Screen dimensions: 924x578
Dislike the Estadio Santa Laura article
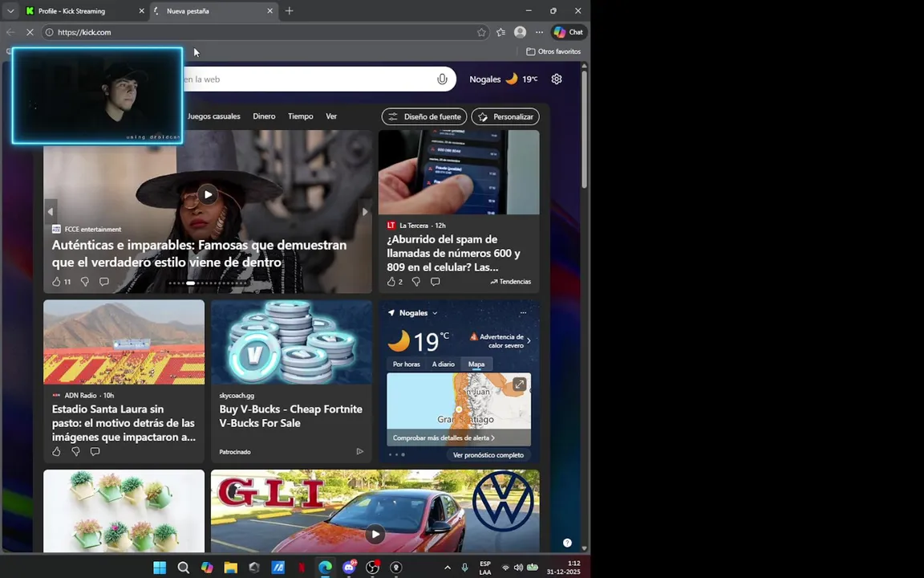[75, 451]
